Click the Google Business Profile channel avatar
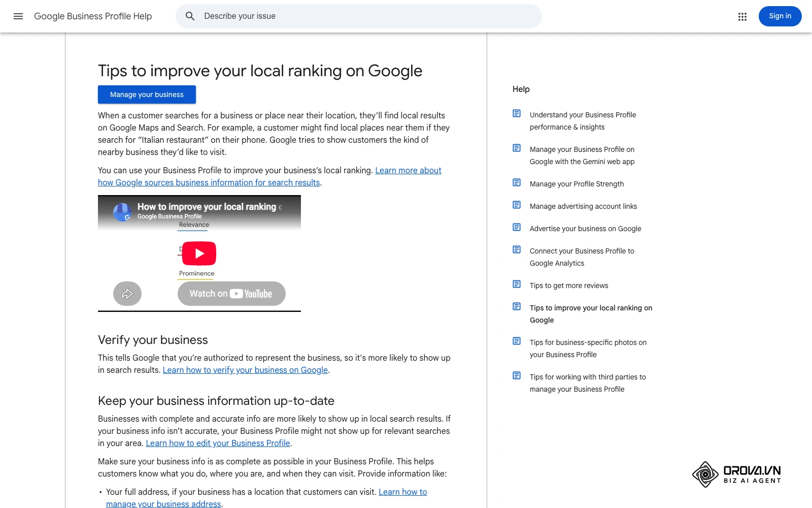 (x=122, y=212)
